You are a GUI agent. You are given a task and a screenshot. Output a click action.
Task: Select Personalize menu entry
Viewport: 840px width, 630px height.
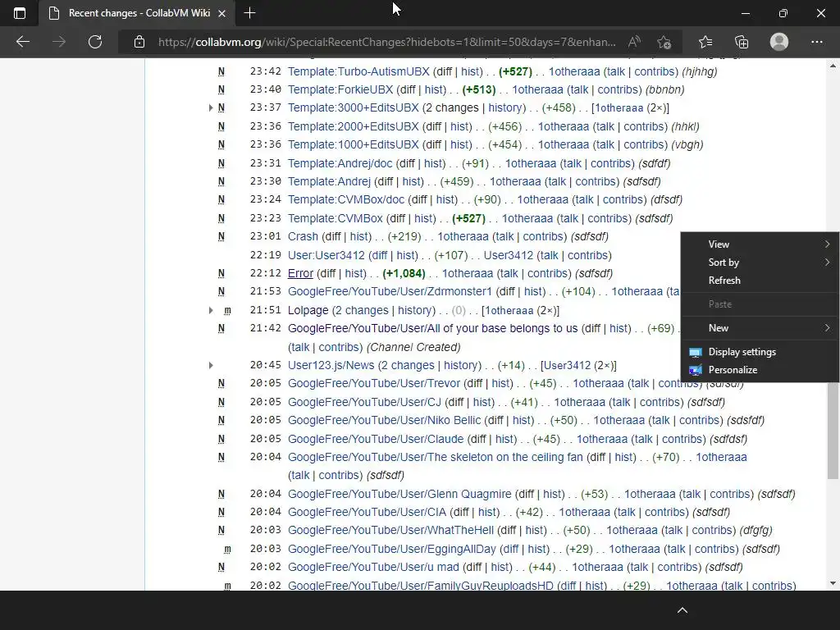tap(760, 370)
